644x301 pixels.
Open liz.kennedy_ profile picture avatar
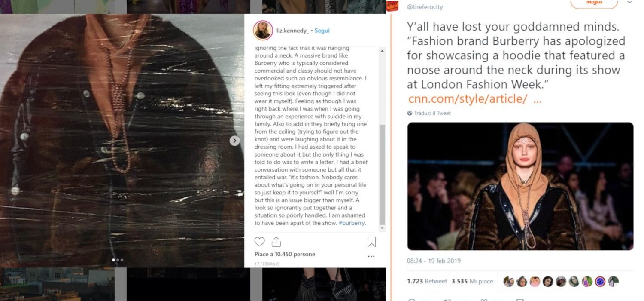point(263,31)
